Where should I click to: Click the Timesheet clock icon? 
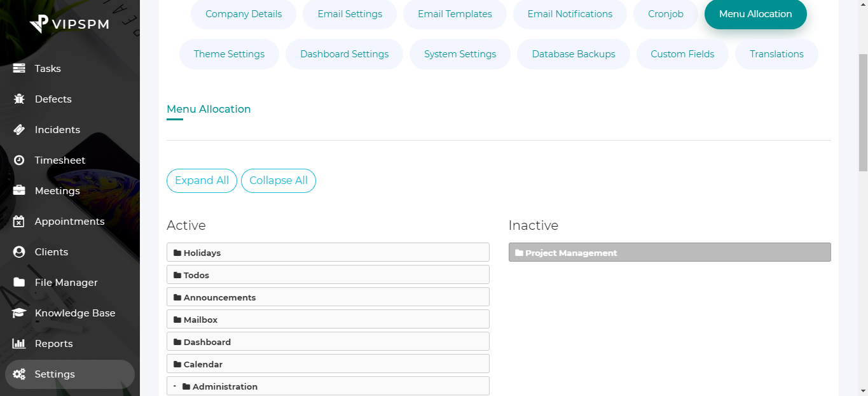pyautogui.click(x=19, y=160)
